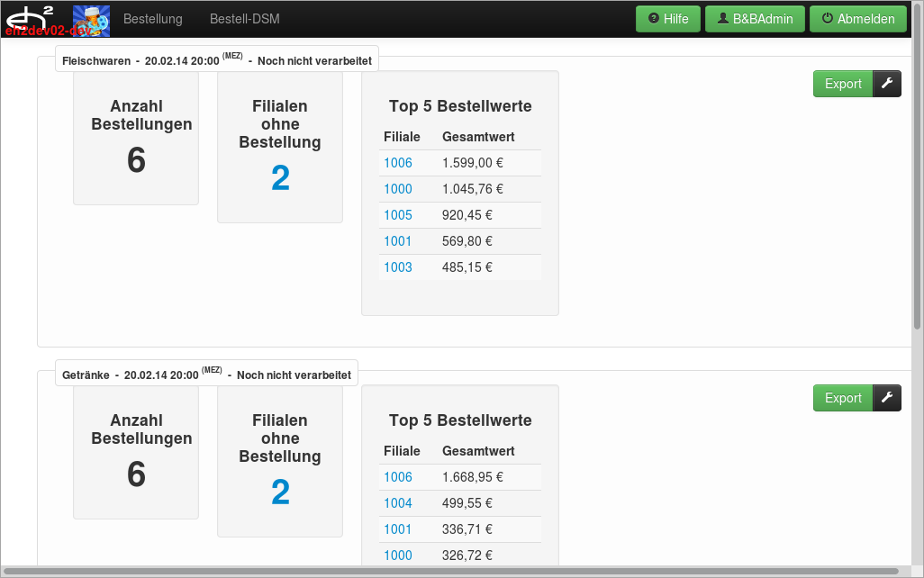This screenshot has width=924, height=578.
Task: Open wrench settings for Fleischwaren export
Action: point(887,84)
